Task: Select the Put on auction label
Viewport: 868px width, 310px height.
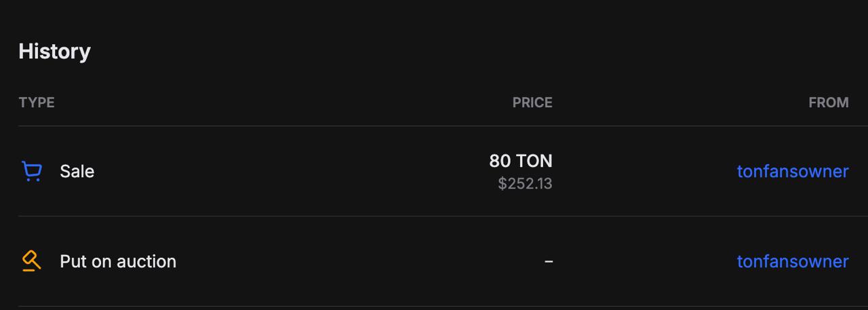Action: click(118, 261)
